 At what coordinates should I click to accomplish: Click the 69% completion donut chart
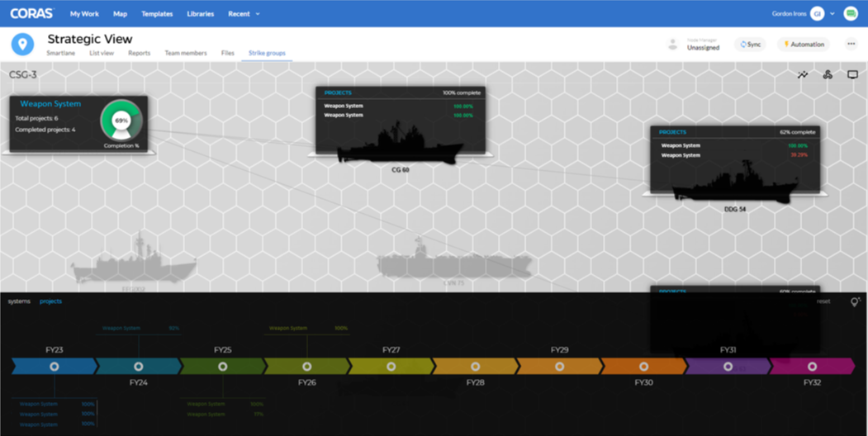[121, 120]
